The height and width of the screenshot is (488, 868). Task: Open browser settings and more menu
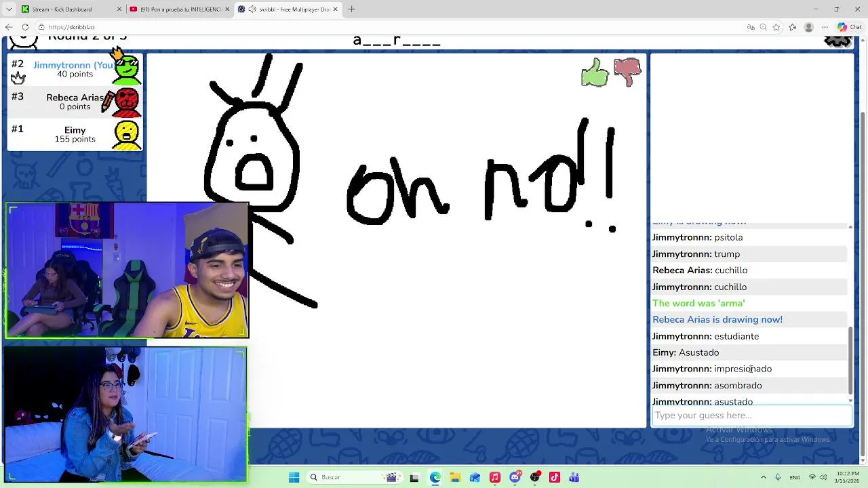tap(825, 27)
